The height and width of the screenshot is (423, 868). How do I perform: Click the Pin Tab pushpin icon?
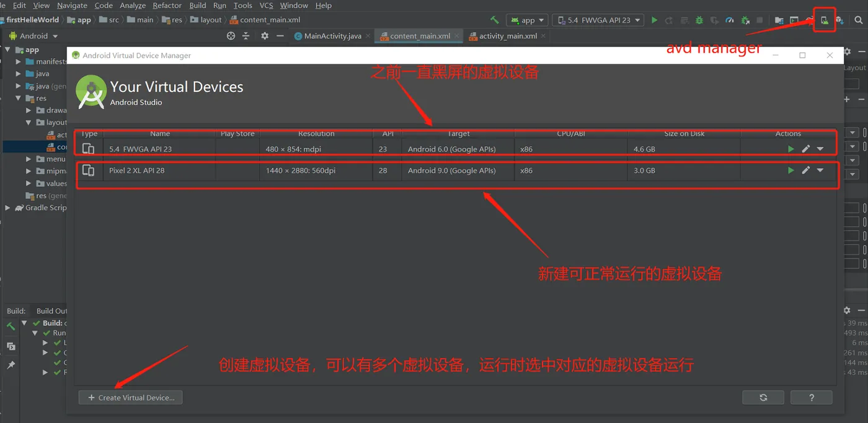point(11,365)
